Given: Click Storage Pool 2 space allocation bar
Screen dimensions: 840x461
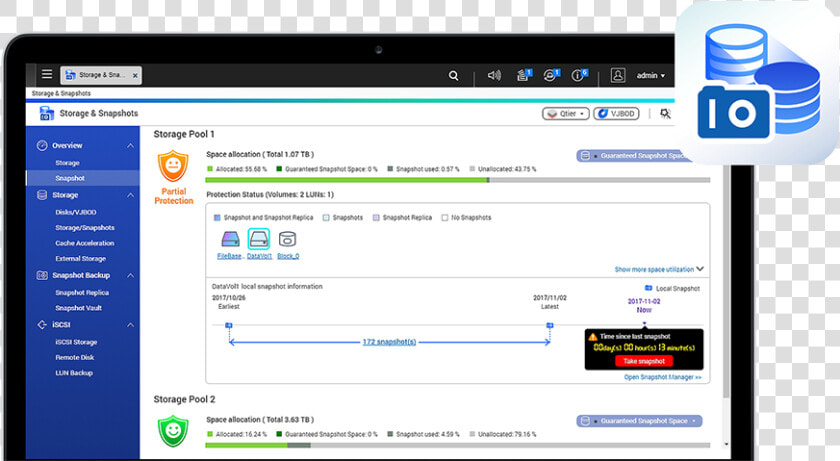Looking at the screenshot, I should pyautogui.click(x=458, y=445).
